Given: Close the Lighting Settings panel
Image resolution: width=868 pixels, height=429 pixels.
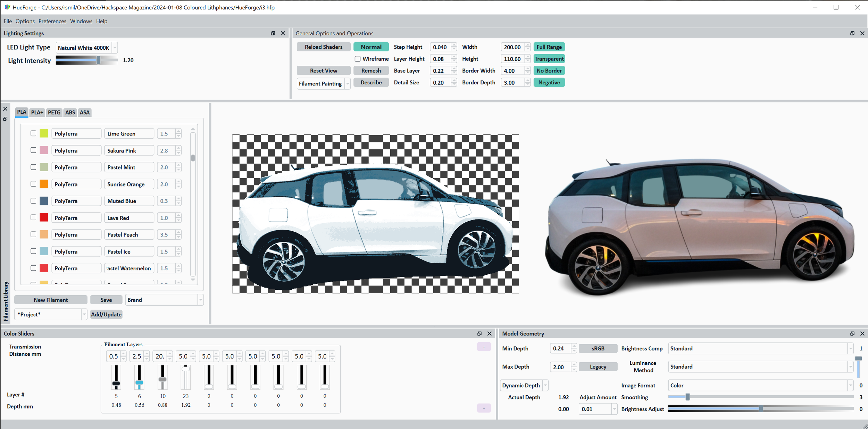Looking at the screenshot, I should coord(283,33).
